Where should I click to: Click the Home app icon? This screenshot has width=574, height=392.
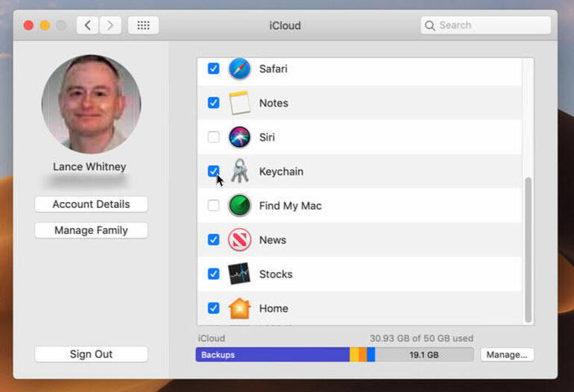tap(239, 309)
